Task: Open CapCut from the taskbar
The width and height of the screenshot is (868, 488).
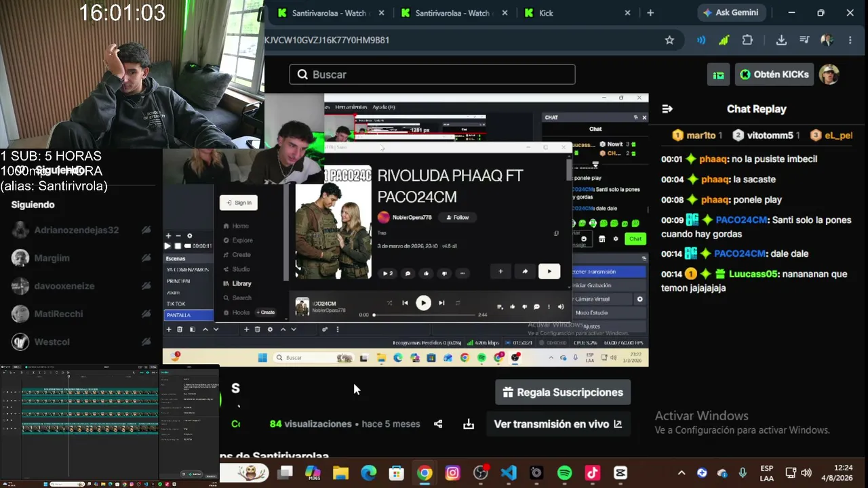Action: pos(620,473)
